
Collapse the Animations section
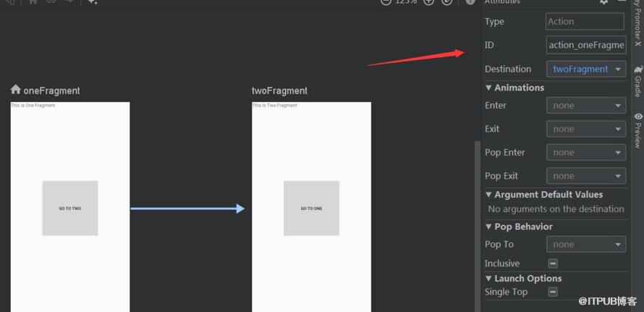point(488,88)
